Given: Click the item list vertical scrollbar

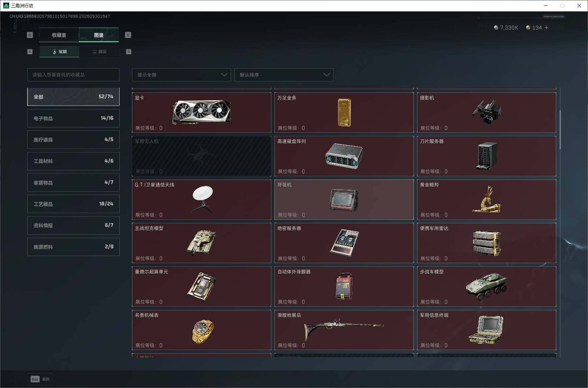Looking at the screenshot, I should point(560,129).
